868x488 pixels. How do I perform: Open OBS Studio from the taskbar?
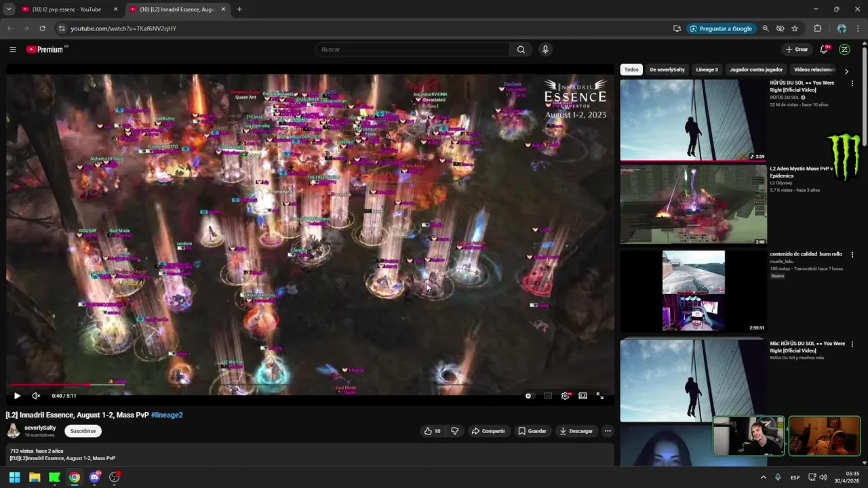pyautogui.click(x=115, y=477)
